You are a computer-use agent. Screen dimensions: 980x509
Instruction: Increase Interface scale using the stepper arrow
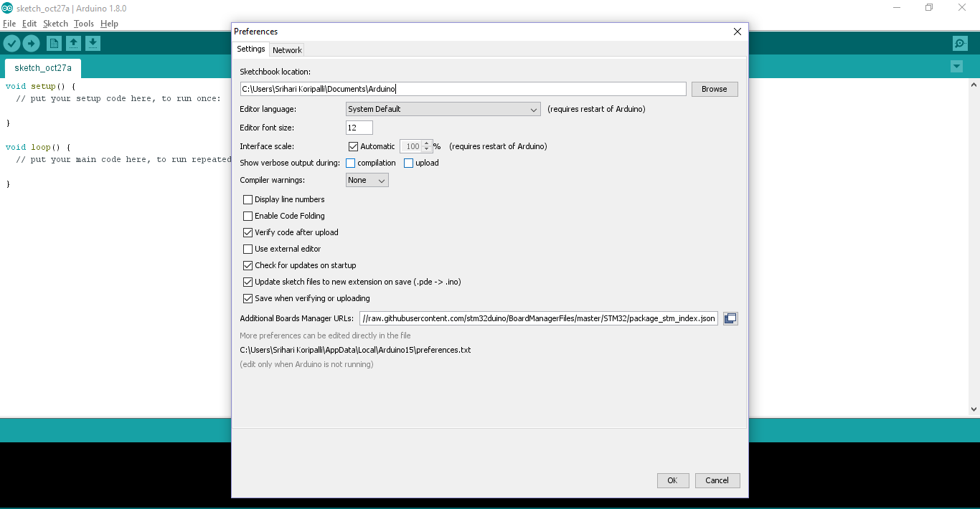click(426, 143)
